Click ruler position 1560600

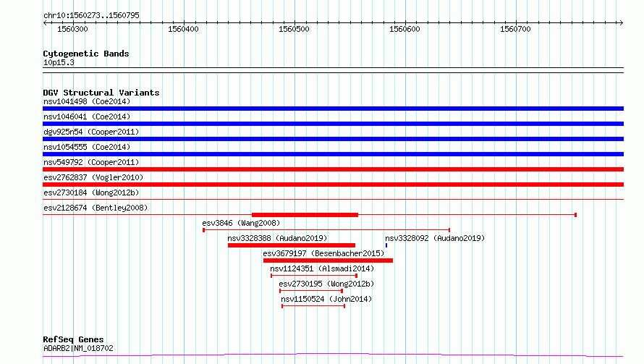click(404, 29)
